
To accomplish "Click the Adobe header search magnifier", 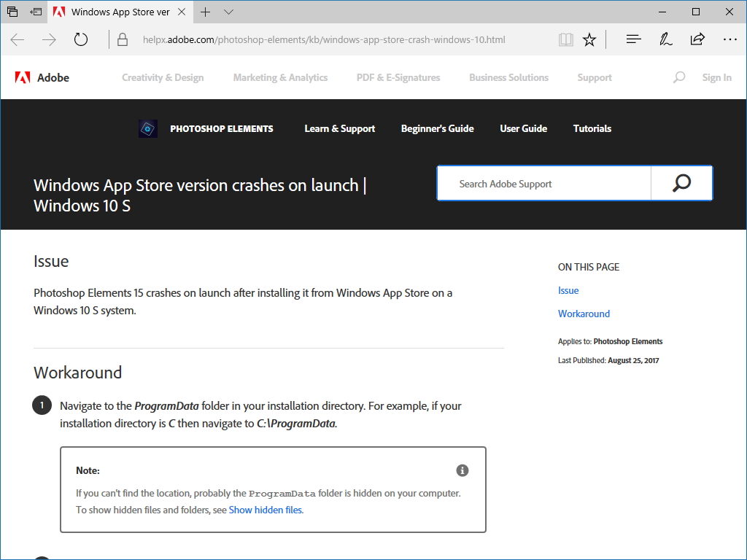I will (x=679, y=77).
